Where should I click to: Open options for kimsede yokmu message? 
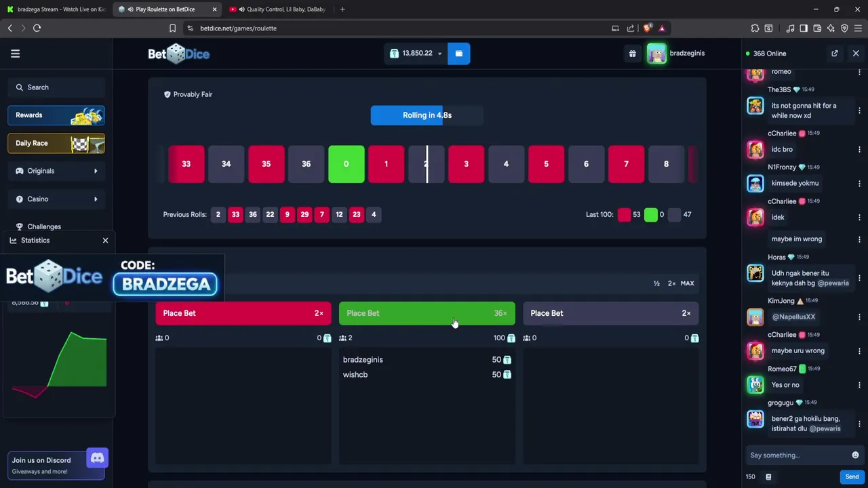tap(859, 183)
